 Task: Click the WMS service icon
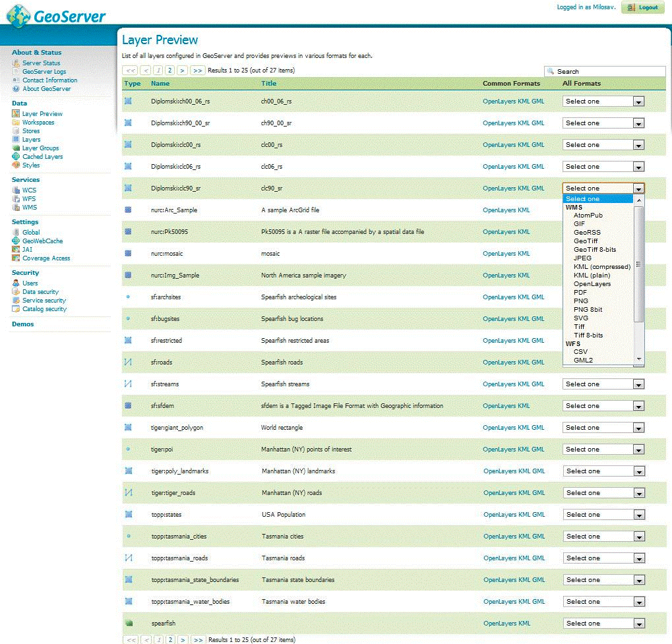(16, 208)
